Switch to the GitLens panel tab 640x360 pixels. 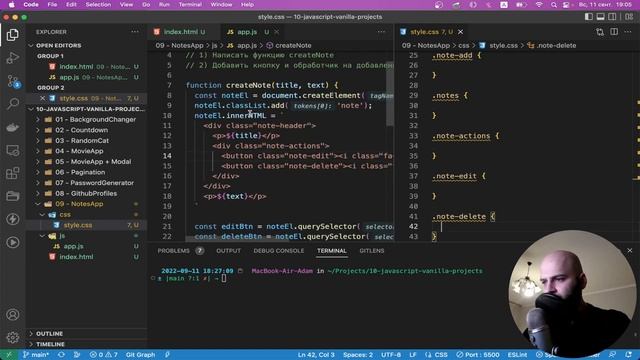pos(371,251)
